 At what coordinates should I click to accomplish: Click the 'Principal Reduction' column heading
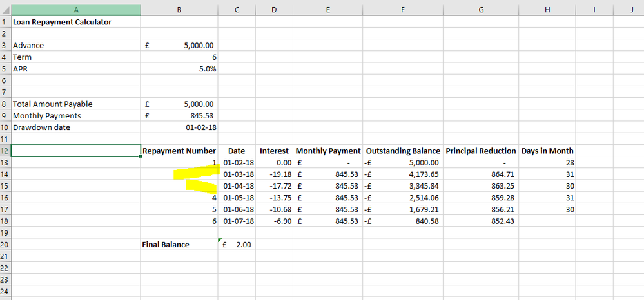(x=481, y=151)
